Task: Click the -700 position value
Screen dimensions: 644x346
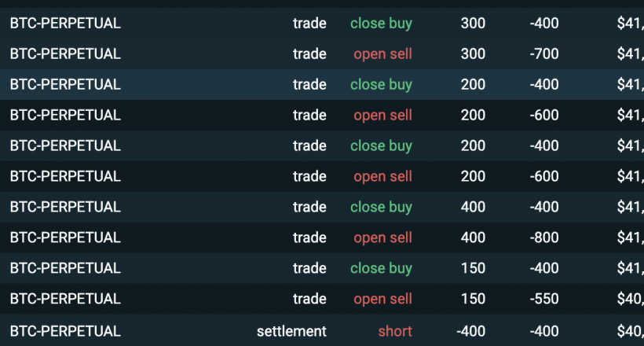Action: 544,54
